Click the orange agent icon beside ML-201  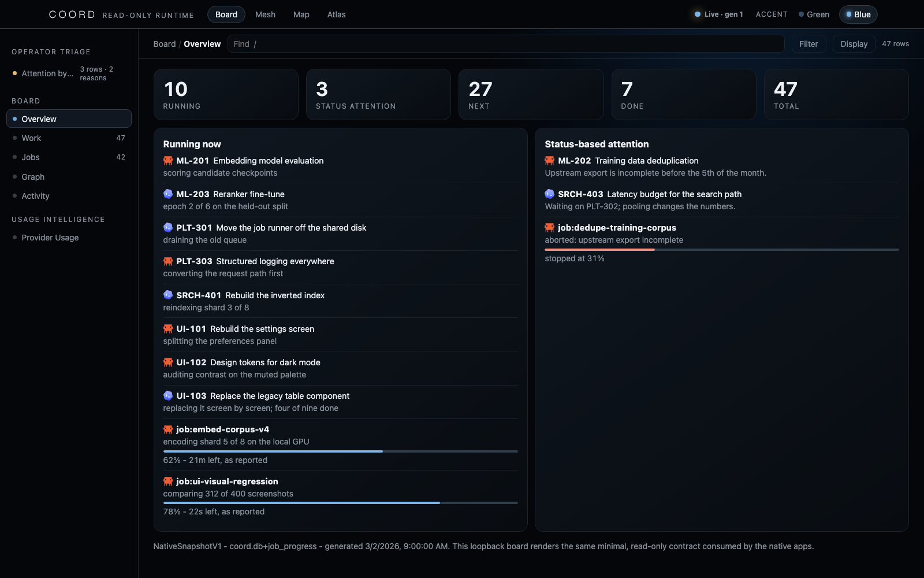[168, 161]
